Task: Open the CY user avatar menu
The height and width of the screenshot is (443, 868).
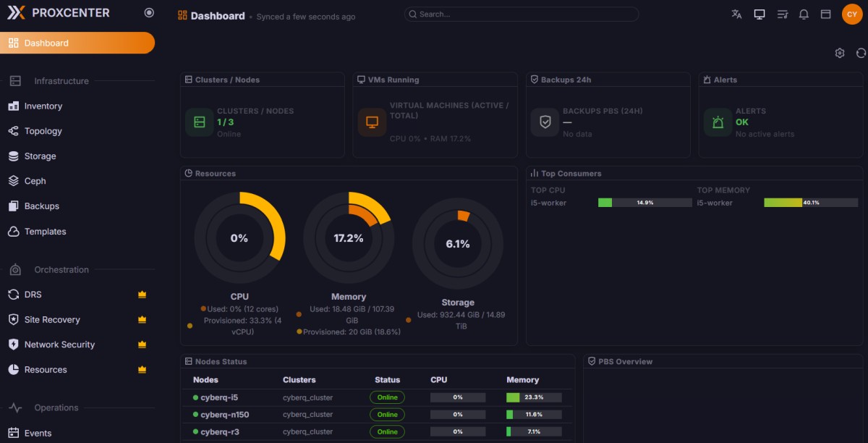Action: pyautogui.click(x=852, y=14)
